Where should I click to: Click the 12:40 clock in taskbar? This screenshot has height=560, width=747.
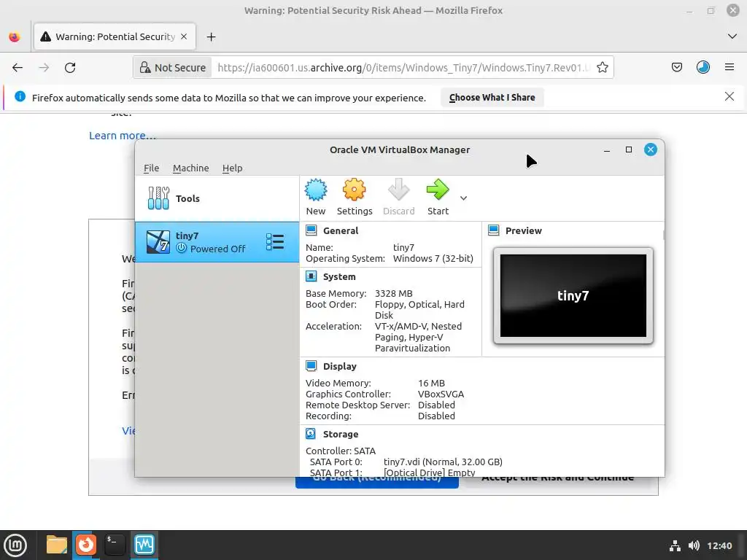(719, 545)
